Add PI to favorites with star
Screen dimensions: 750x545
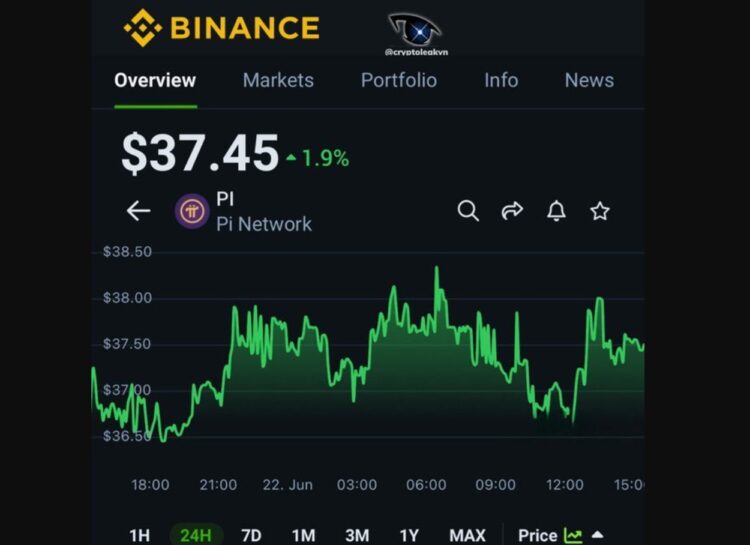600,211
